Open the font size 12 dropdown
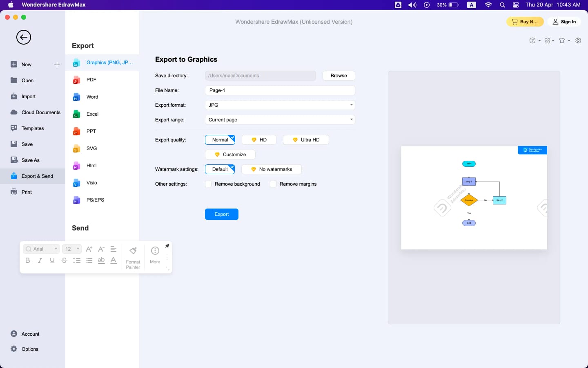The height and width of the screenshot is (368, 588). click(x=72, y=249)
